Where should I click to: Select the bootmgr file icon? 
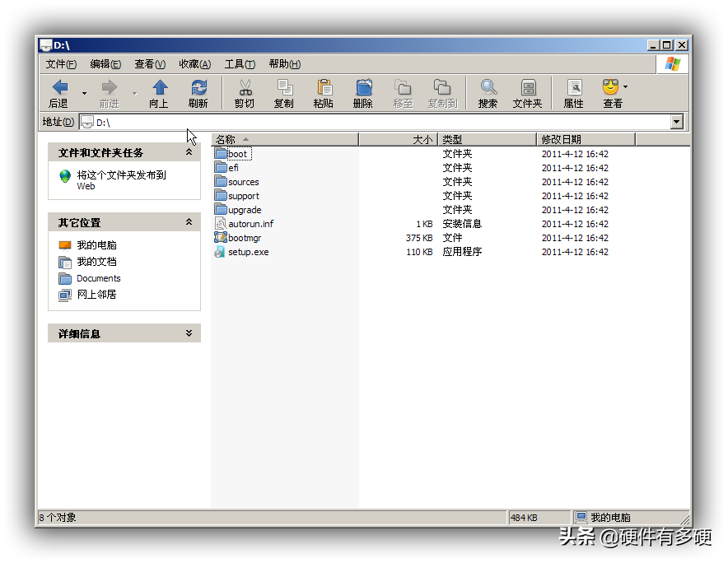(221, 237)
